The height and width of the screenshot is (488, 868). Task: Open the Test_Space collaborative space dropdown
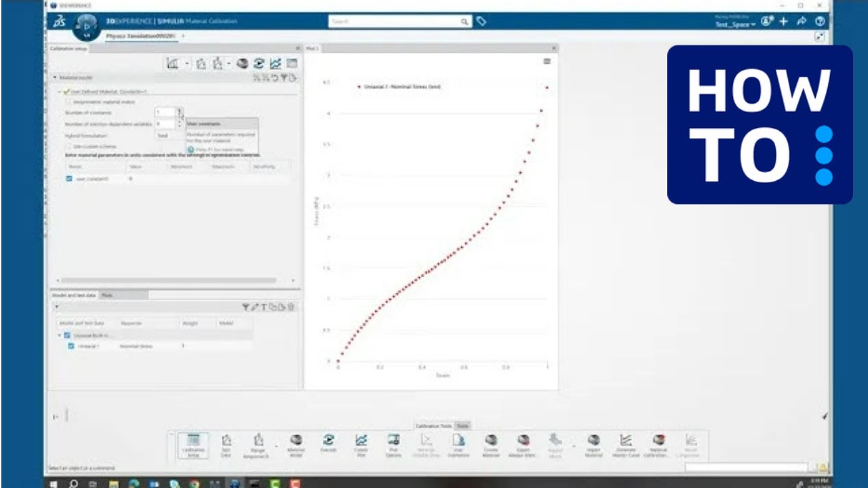(x=735, y=25)
